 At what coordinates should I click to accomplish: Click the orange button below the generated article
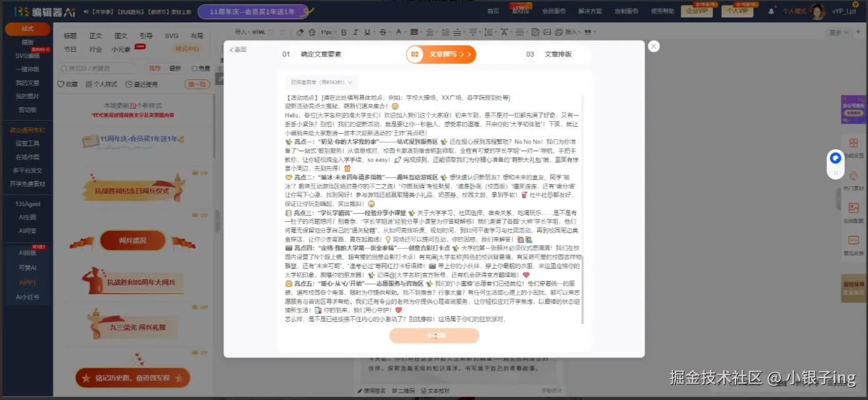[x=434, y=336]
